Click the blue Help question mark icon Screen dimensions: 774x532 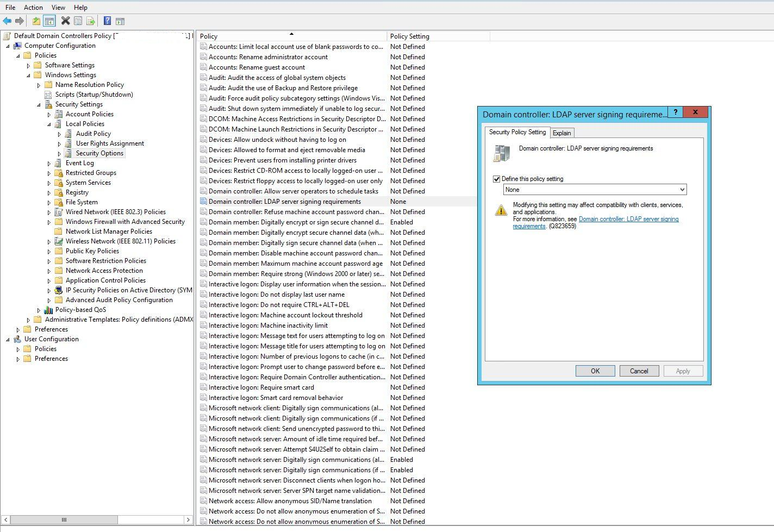107,21
